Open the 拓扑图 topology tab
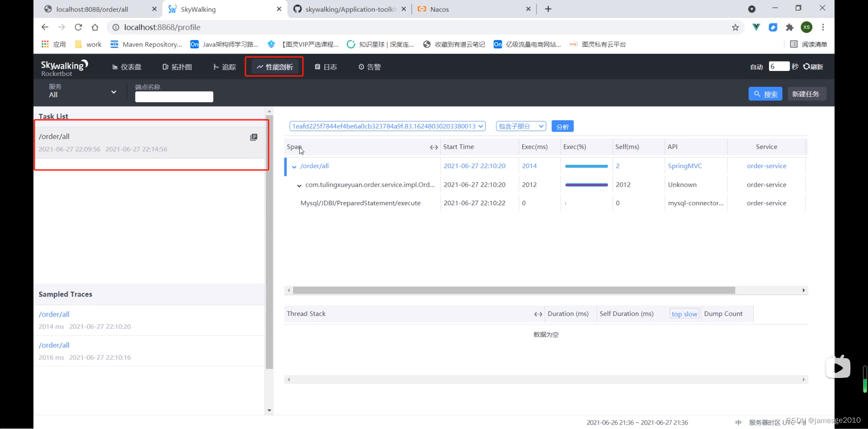The width and height of the screenshot is (868, 429). [x=177, y=67]
